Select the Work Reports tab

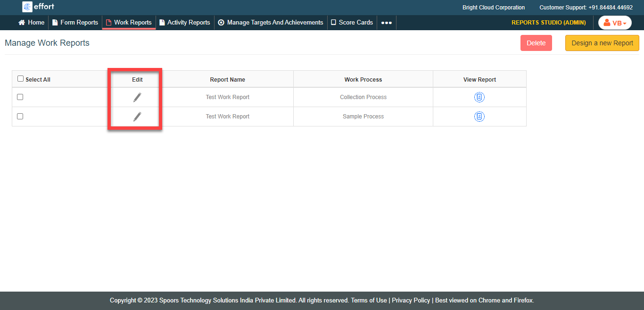[x=129, y=23]
